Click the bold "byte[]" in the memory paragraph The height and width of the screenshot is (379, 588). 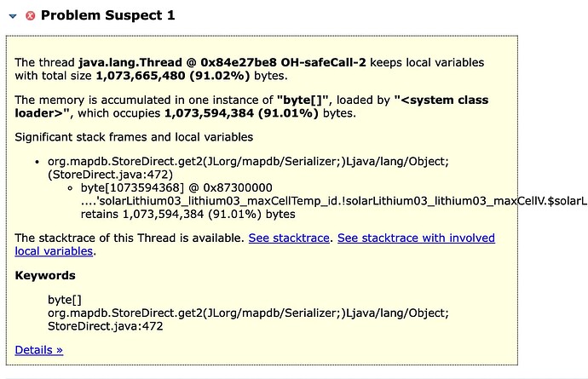(303, 100)
